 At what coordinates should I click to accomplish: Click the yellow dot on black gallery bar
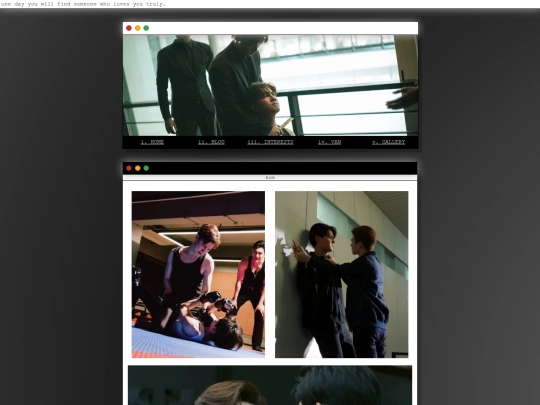[137, 168]
